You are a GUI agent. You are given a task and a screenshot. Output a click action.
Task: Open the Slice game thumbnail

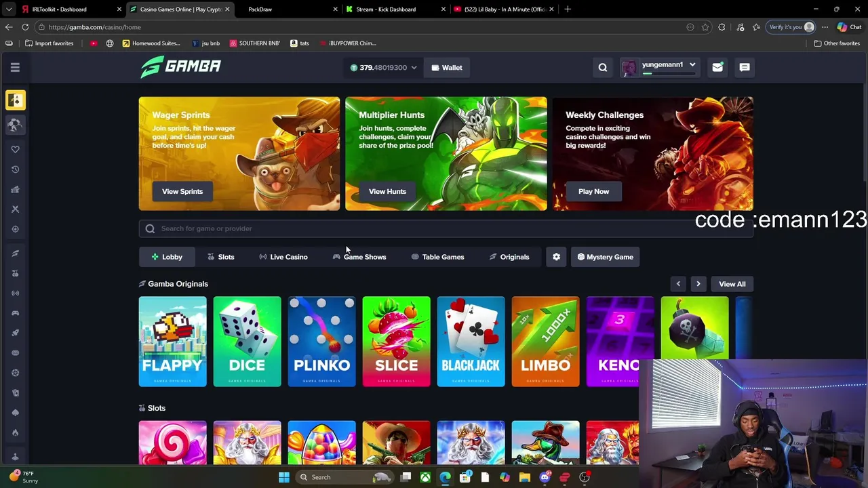coord(396,342)
